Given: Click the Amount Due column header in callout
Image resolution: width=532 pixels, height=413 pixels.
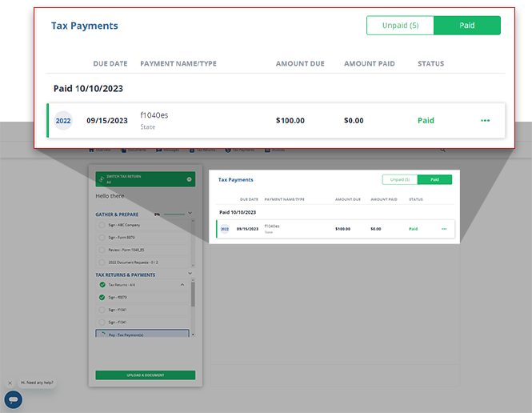Looking at the screenshot, I should point(300,63).
